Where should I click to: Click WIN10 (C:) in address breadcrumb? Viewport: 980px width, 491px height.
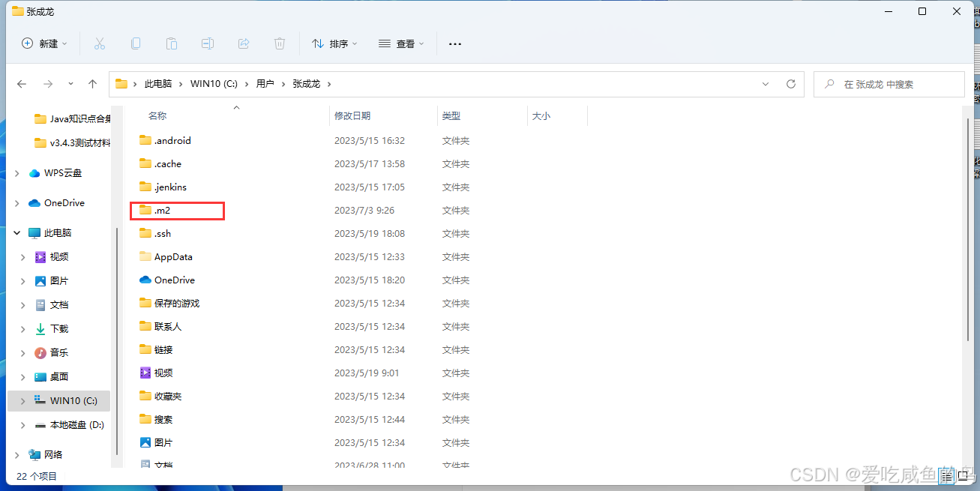click(x=214, y=84)
